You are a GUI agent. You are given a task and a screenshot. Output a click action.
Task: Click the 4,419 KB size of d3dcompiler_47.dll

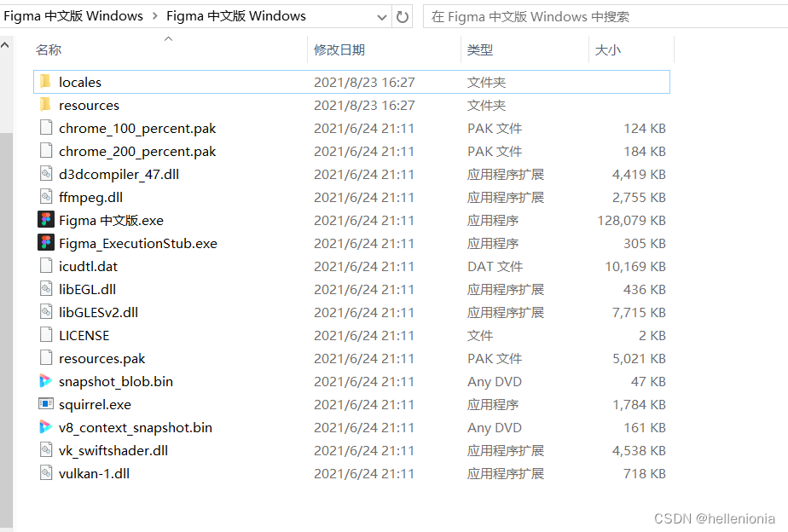pos(639,174)
